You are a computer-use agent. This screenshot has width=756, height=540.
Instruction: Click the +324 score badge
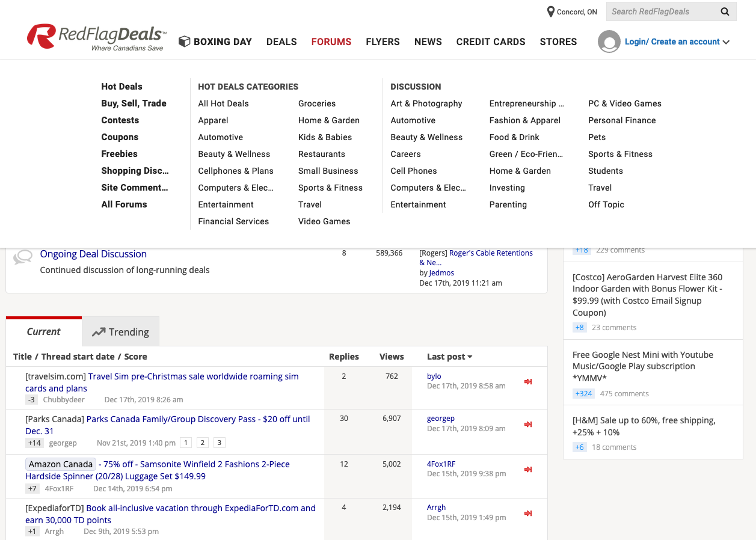point(583,394)
